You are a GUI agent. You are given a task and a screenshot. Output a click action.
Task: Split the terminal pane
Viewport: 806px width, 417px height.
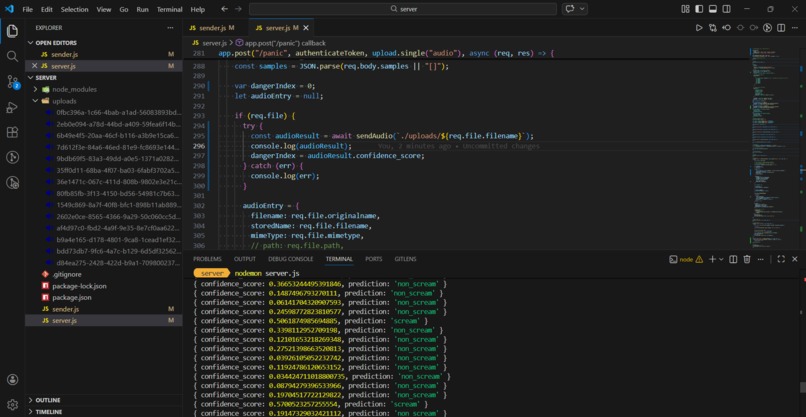734,259
